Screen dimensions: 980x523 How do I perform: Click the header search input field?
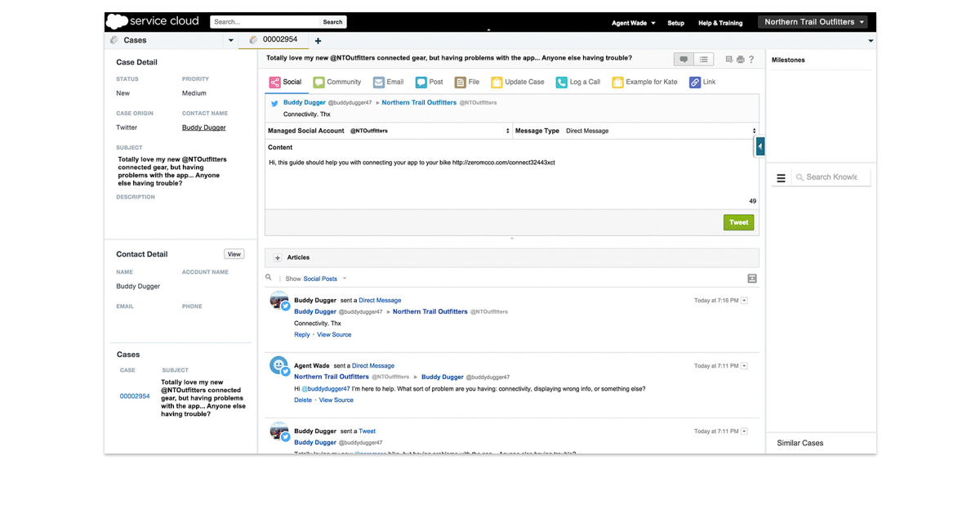pos(265,22)
